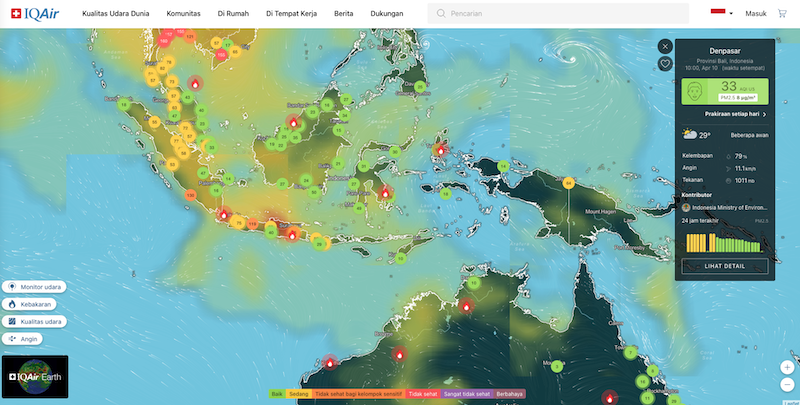Click the Baik green legend swatch

point(277,394)
